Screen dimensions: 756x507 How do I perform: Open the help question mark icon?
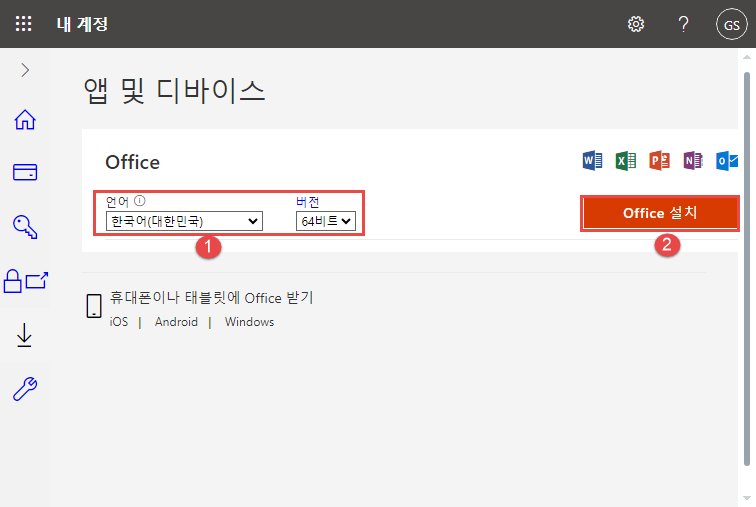click(x=683, y=24)
